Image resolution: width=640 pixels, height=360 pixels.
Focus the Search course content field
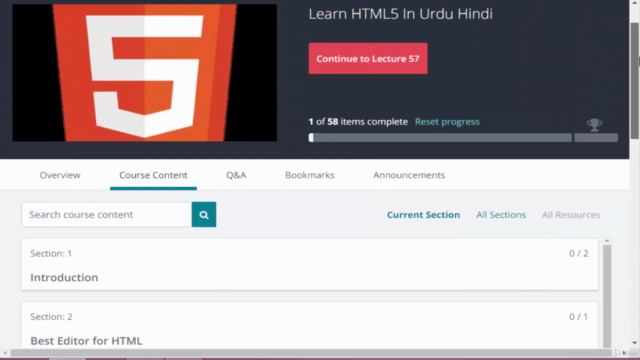click(x=107, y=214)
